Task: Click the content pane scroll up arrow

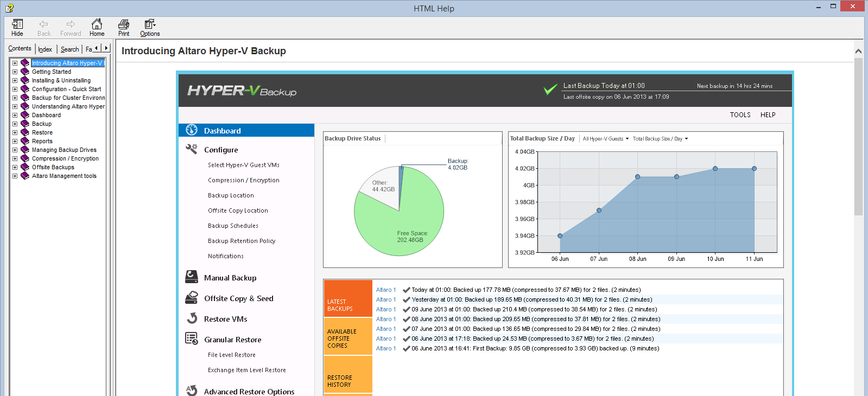Action: [858, 51]
